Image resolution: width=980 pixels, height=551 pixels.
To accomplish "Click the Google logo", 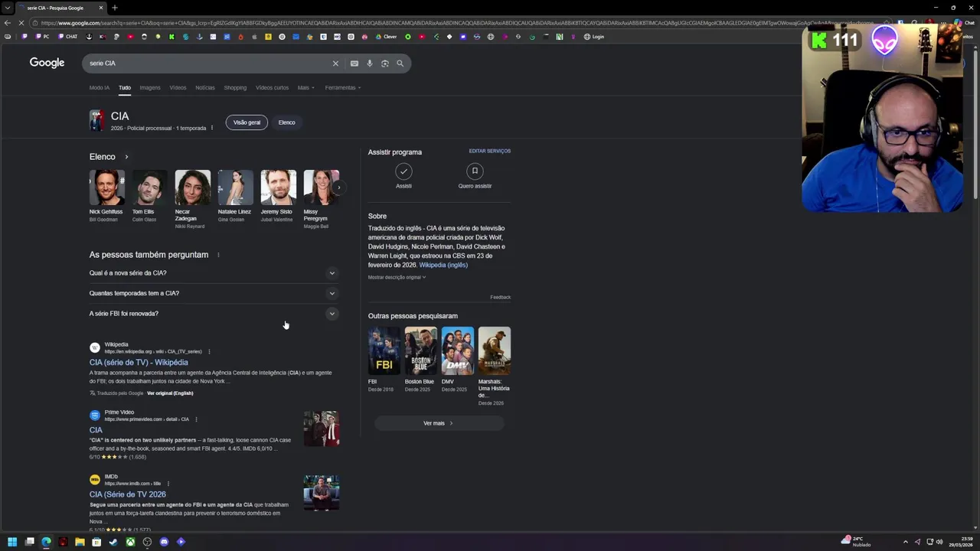I will [47, 63].
